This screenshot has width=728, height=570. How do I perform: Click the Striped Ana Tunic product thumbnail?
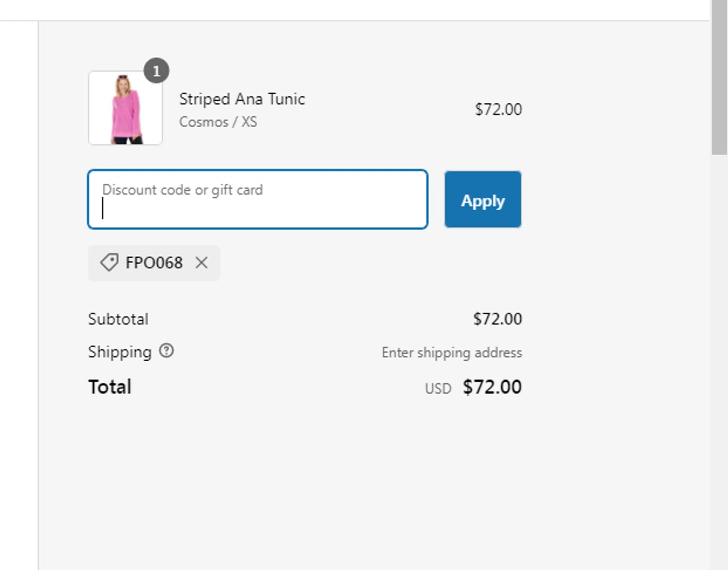[x=125, y=108]
